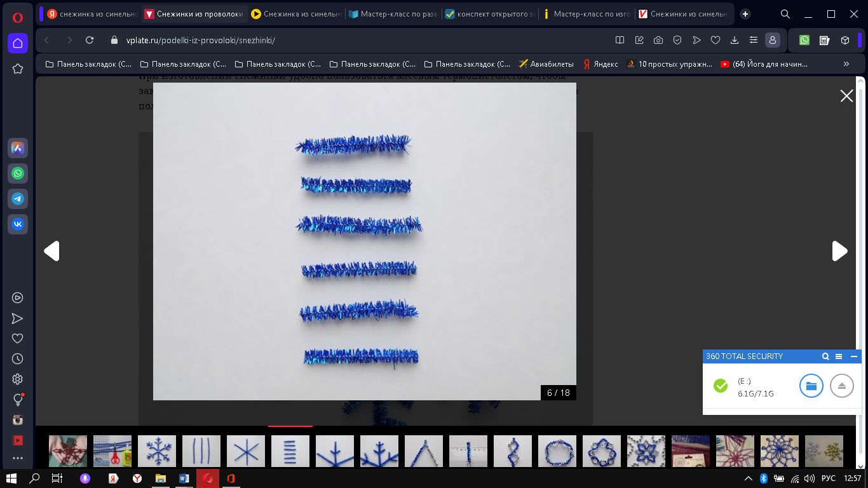The image size is (868, 488).
Task: Open the WhatsApp extension in the toolbar
Action: point(804,40)
